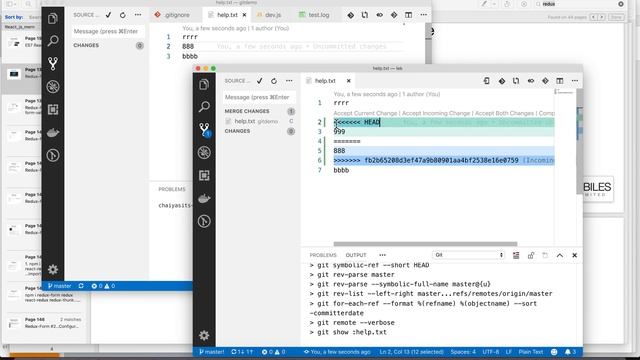Viewport: 640px width, 360px height.
Task: Refresh source control in the back gitdemo window
Action: [x=123, y=15]
